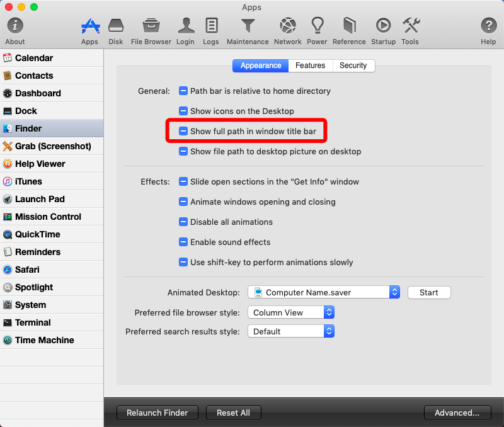Switch to the Features tab
This screenshot has height=427, width=504.
(x=311, y=65)
